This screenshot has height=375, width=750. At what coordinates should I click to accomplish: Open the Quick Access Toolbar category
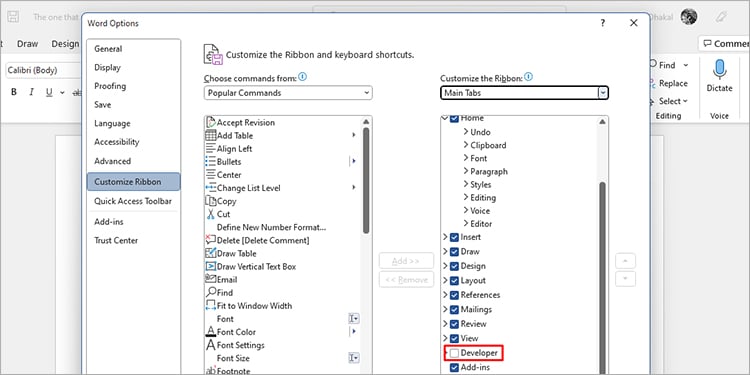click(133, 201)
